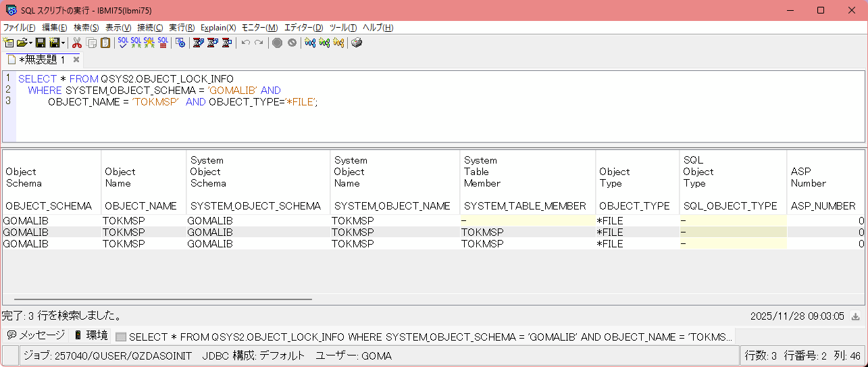The image size is (868, 367).
Task: Click the gray cancel circle icon
Action: 292,43
